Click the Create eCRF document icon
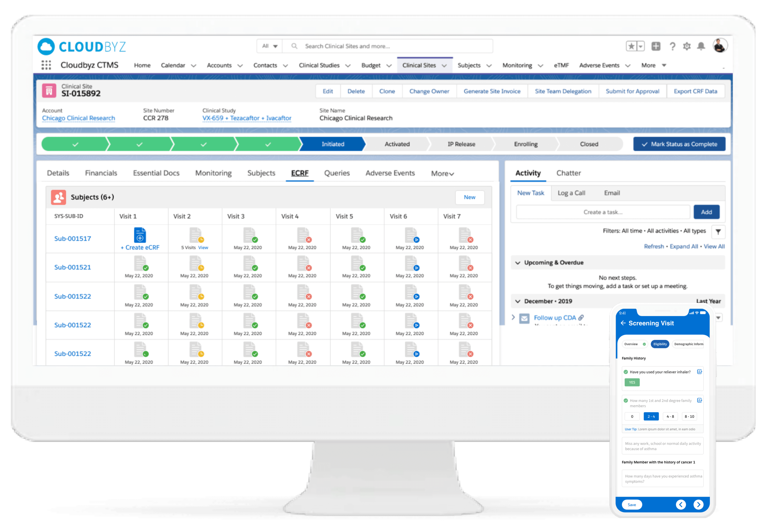Image resolution: width=769 pixels, height=532 pixels. point(140,235)
